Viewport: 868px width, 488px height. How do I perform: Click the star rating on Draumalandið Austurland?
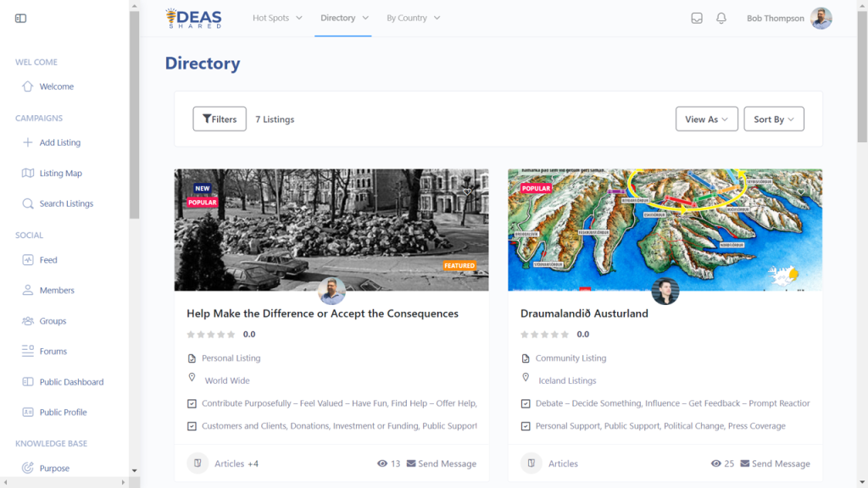(x=545, y=334)
